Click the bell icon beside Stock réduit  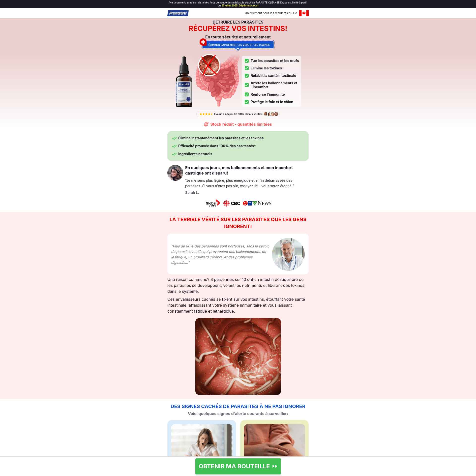(206, 124)
